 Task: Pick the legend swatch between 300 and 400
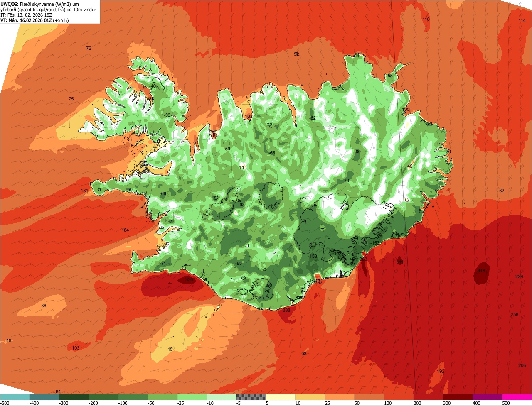click(x=458, y=397)
